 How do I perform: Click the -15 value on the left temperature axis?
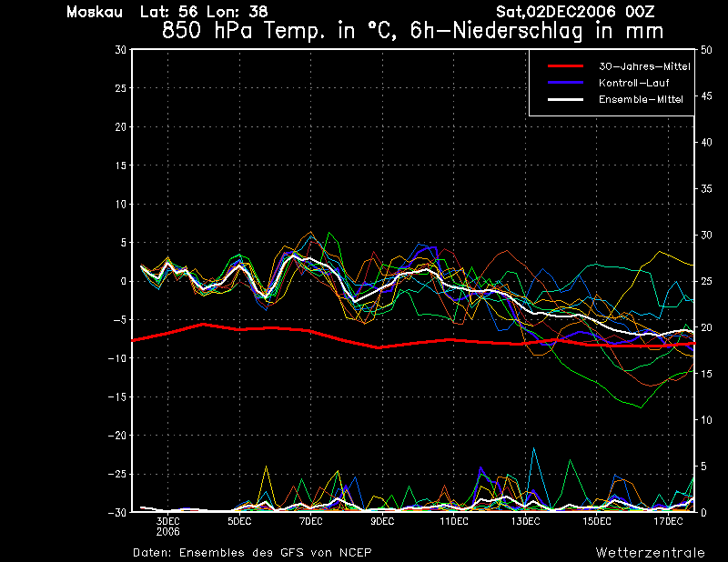coord(116,396)
